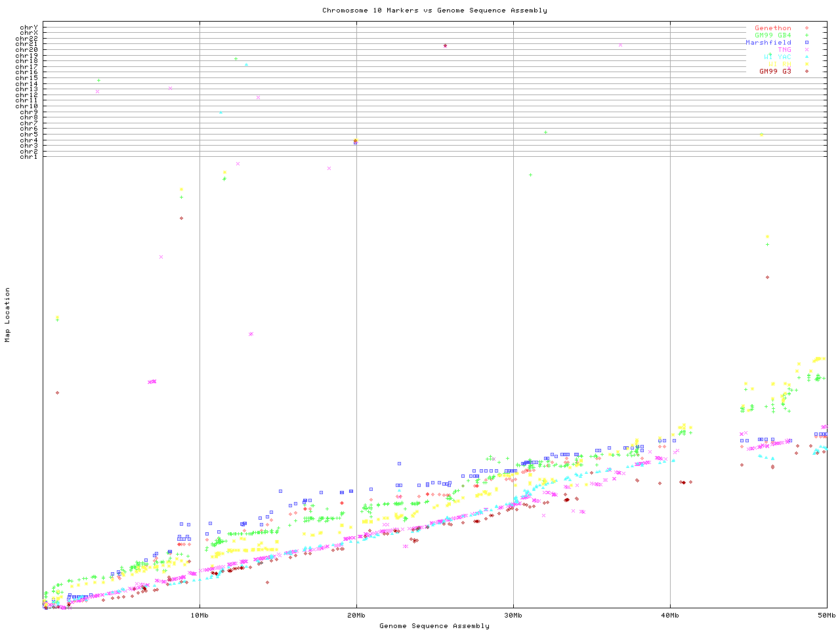840x630 pixels.
Task: Click the chrY label on y-axis
Action: 29,28
